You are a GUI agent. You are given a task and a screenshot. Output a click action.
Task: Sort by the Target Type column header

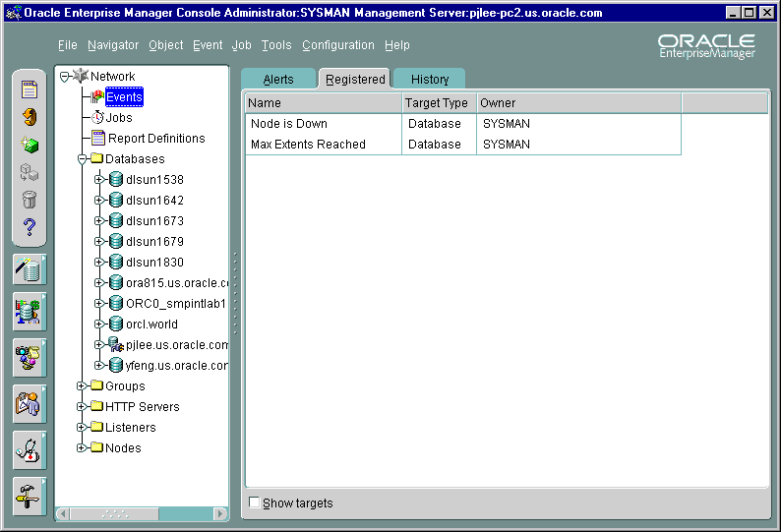pyautogui.click(x=438, y=103)
